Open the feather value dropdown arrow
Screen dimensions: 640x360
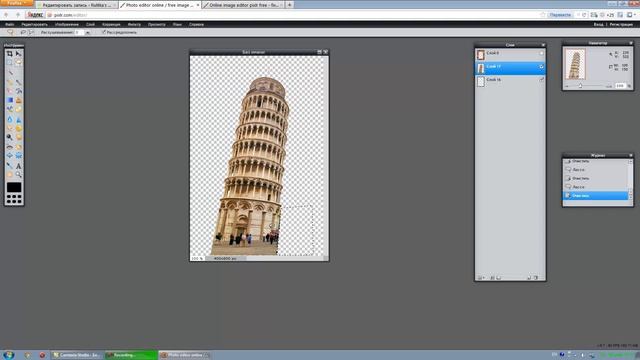pos(88,32)
